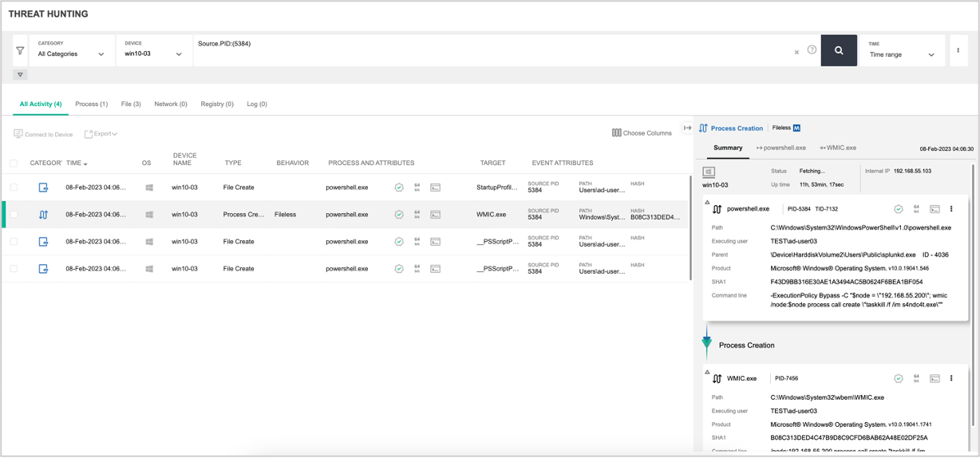
Task: Switch to the Process (1) tab
Action: point(91,105)
